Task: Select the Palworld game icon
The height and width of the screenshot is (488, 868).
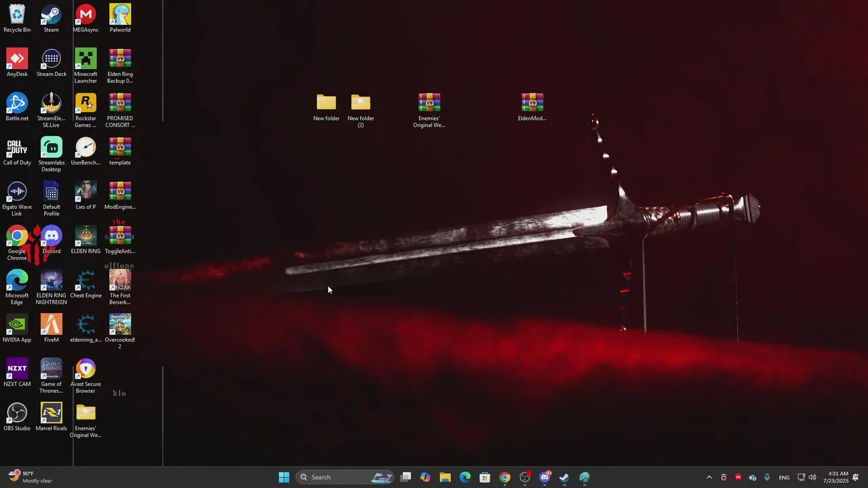Action: tap(120, 18)
